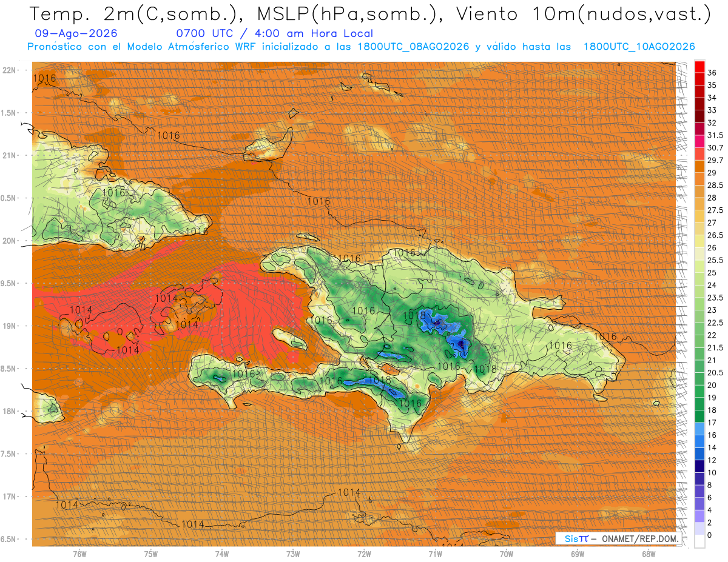Click the 23.5 value on the color scale
728x562 pixels.
coord(715,298)
